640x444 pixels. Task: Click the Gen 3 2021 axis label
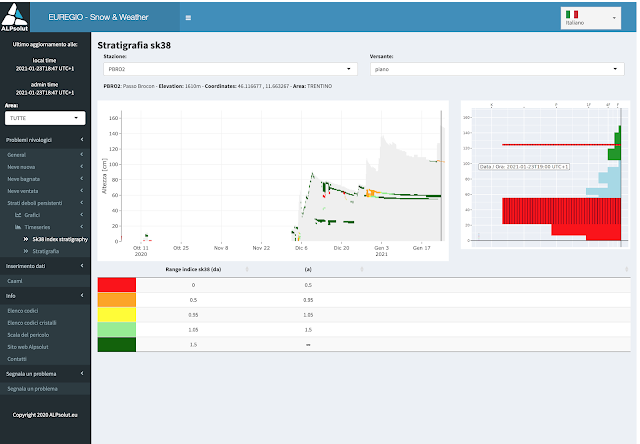382,251
